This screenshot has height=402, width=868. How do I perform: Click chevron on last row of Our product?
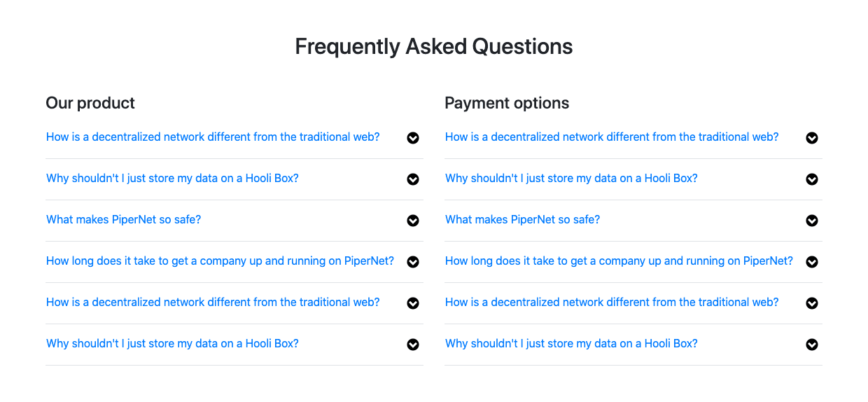click(413, 345)
